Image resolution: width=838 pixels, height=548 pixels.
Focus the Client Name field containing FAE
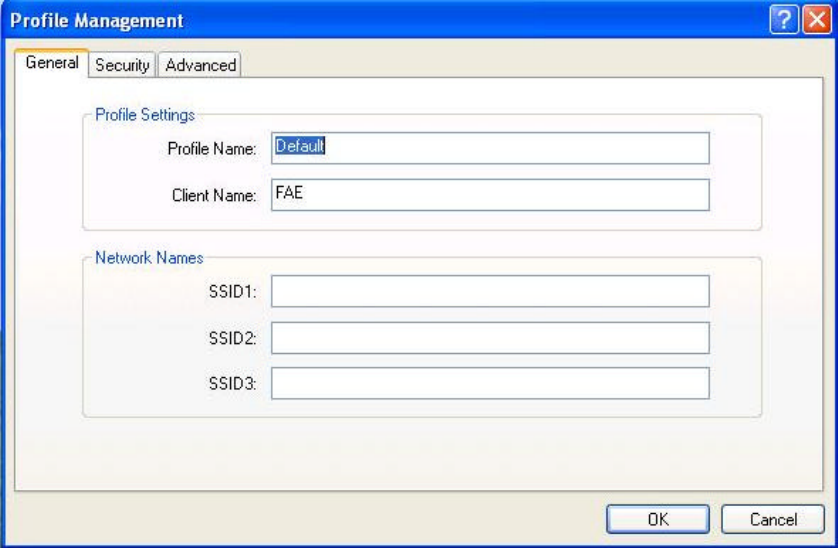490,195
